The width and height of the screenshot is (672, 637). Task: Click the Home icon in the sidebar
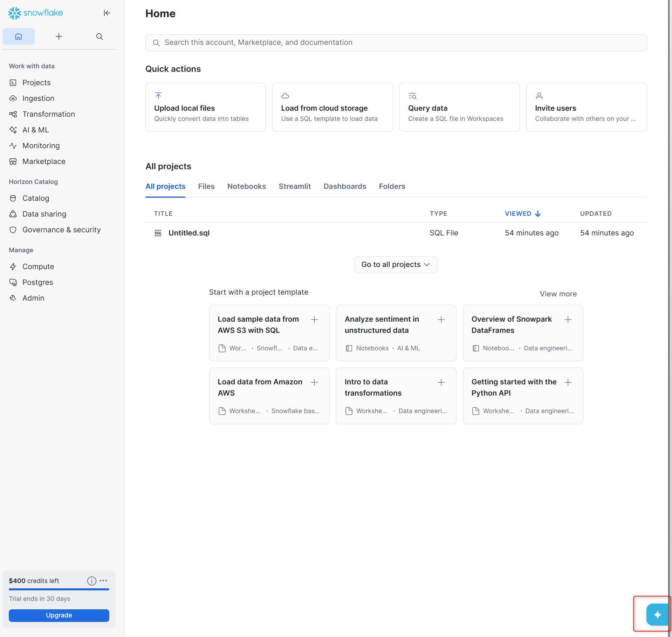point(19,36)
